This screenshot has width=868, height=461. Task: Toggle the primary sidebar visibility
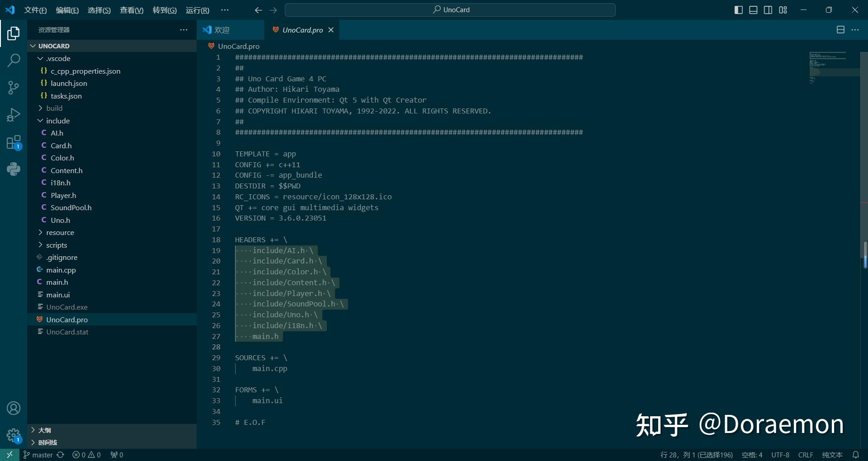pos(738,9)
